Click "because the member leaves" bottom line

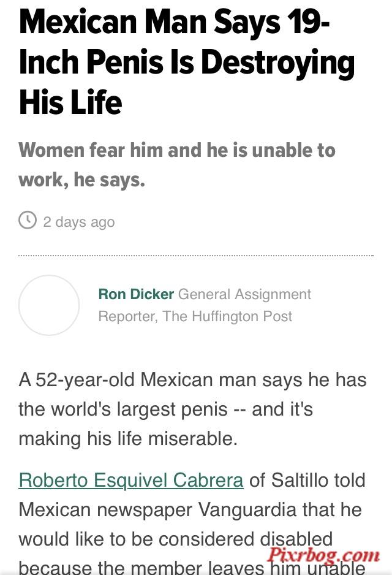tap(141, 568)
